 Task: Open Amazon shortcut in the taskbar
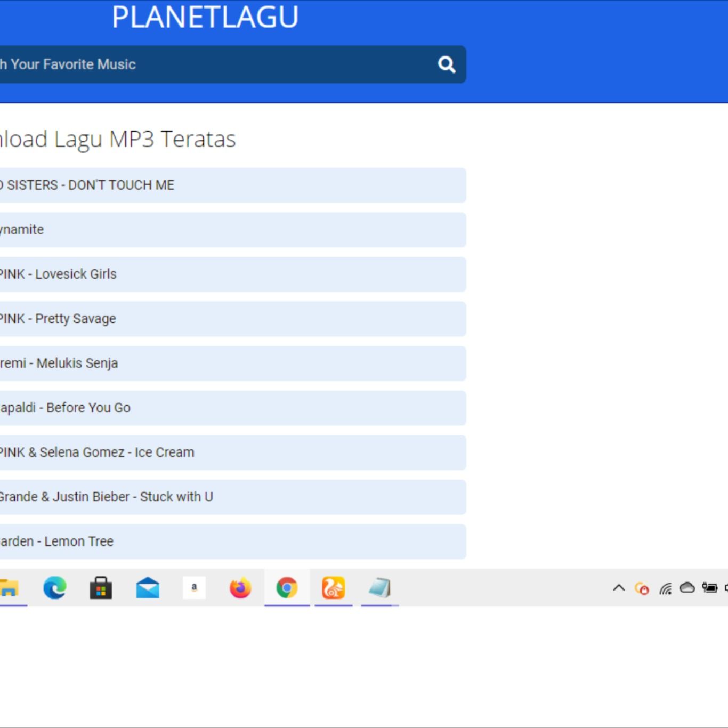194,588
